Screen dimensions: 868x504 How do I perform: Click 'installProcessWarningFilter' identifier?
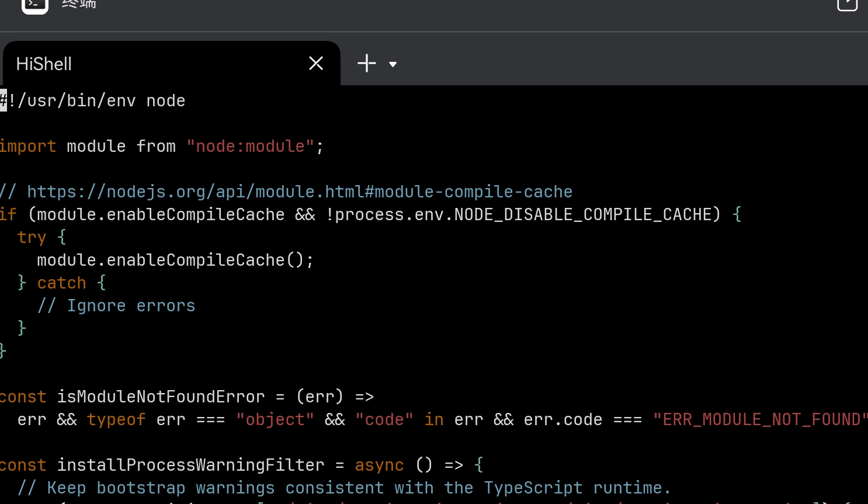190,465
